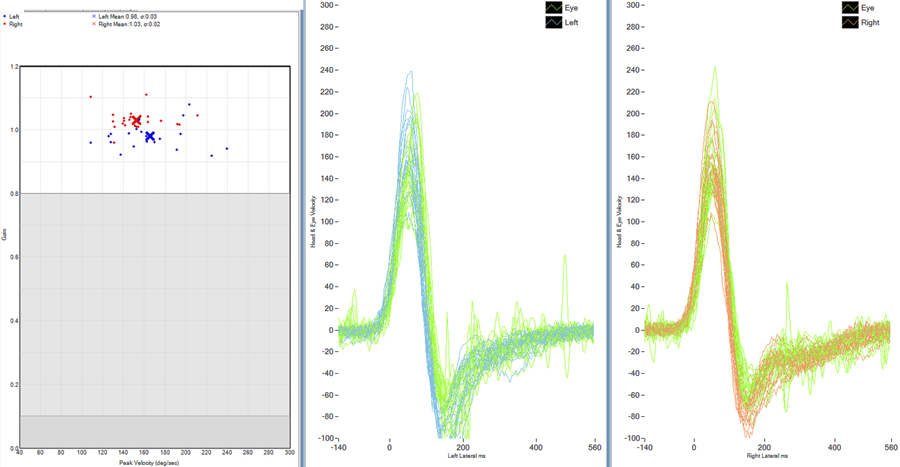
Task: Click the 'Eye' label in the Left Lateral chart legend
Action: 571,8
